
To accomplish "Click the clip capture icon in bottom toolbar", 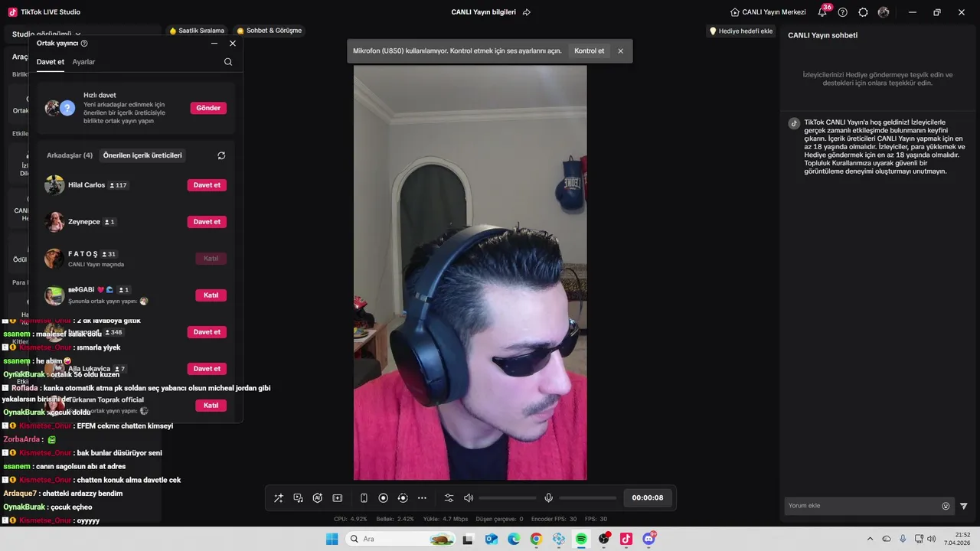I will [x=338, y=498].
